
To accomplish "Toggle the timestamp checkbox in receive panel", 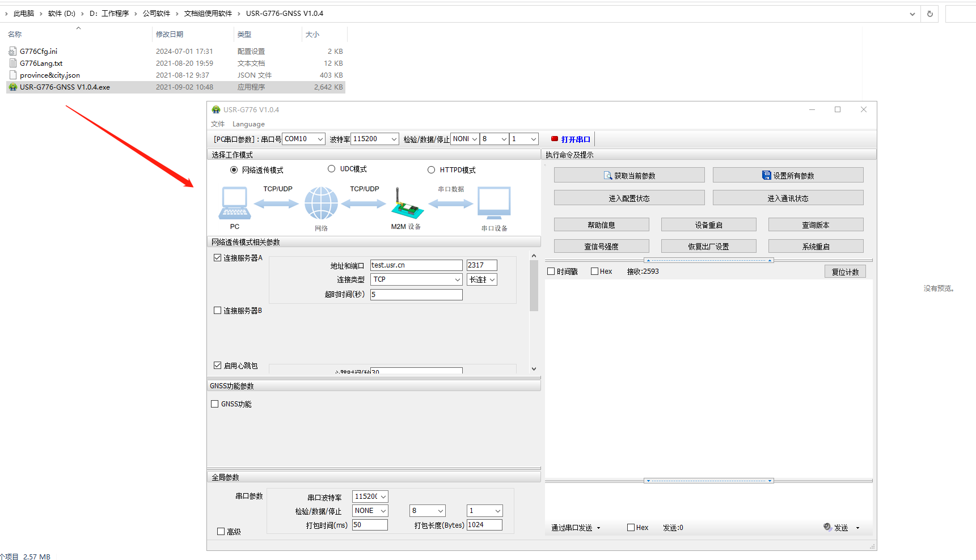I will tap(551, 271).
